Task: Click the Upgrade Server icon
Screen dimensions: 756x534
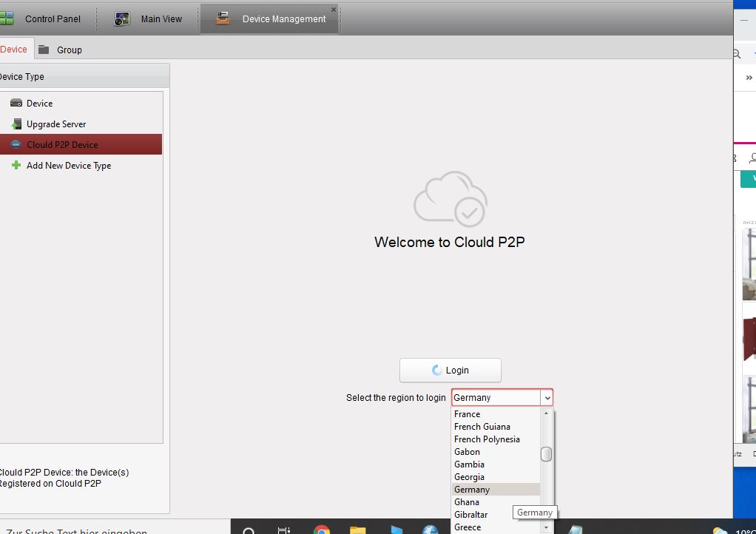Action: [x=16, y=124]
